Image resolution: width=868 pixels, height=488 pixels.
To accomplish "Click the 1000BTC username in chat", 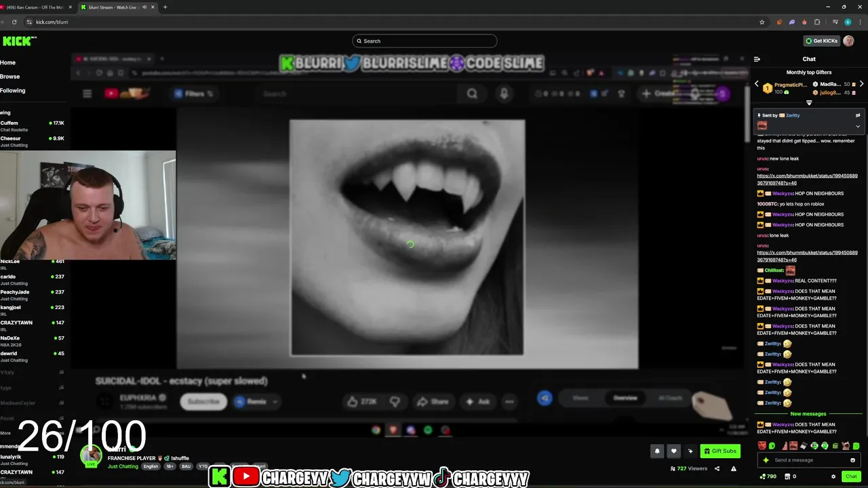I will [x=766, y=204].
